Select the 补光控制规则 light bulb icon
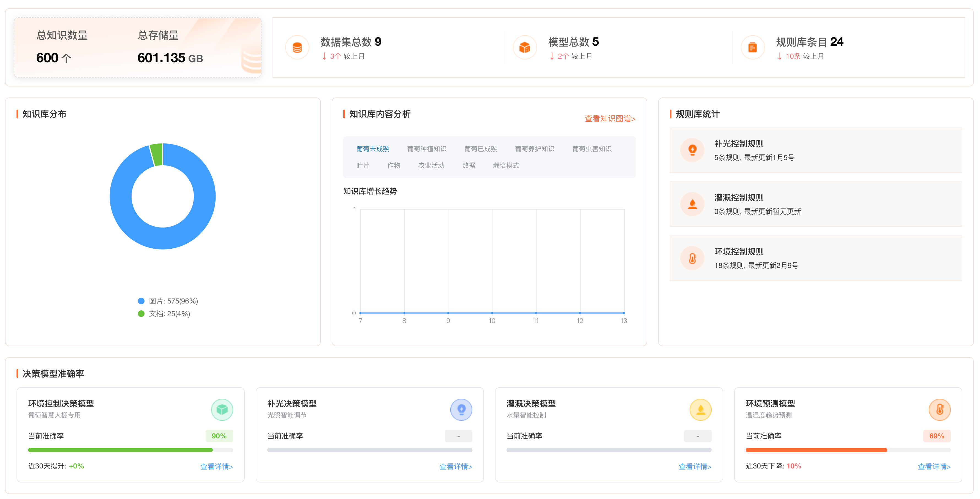Screen dimensions: 980x499 [x=692, y=150]
